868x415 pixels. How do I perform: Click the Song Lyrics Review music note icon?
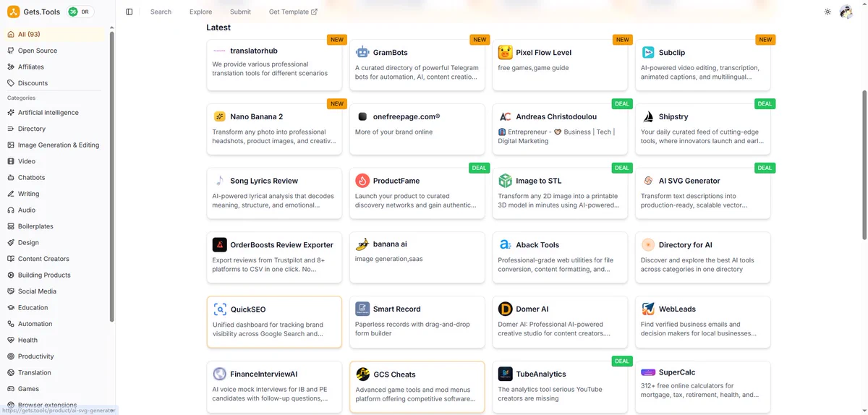coord(220,181)
